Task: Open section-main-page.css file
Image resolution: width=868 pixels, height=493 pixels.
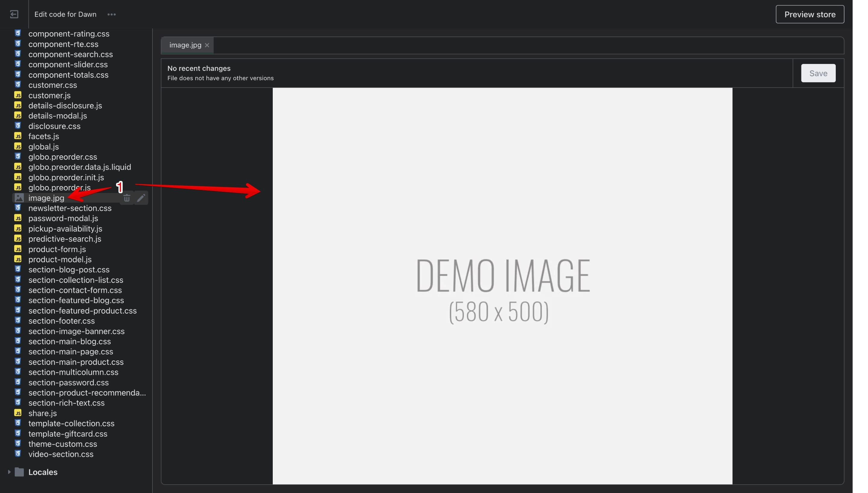Action: (71, 352)
